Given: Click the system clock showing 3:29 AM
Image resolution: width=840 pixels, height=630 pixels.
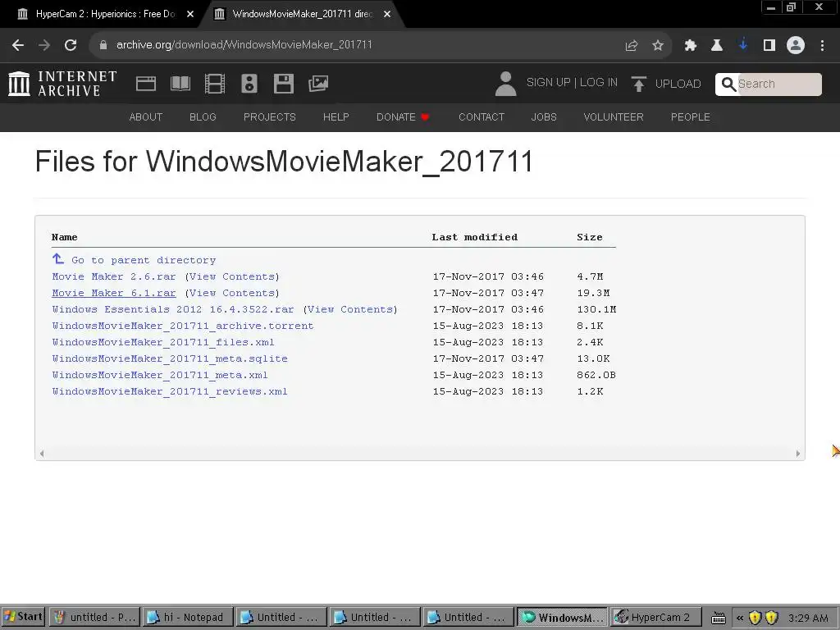Looking at the screenshot, I should pos(808,619).
